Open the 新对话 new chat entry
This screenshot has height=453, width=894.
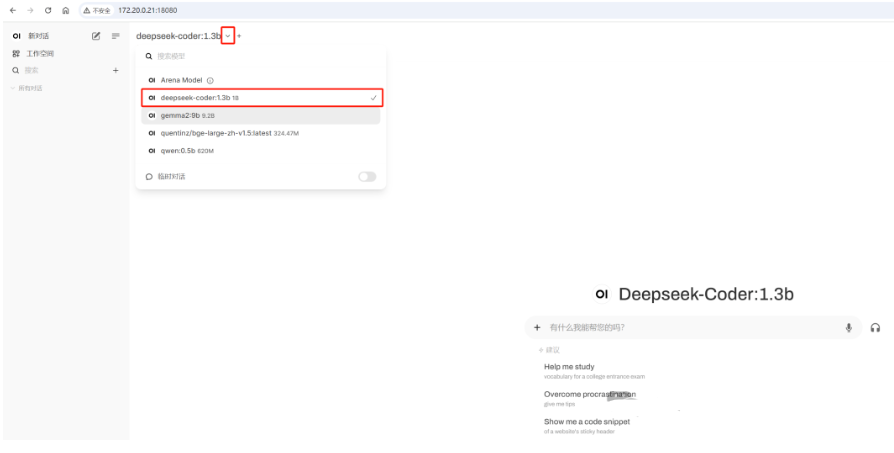39,36
